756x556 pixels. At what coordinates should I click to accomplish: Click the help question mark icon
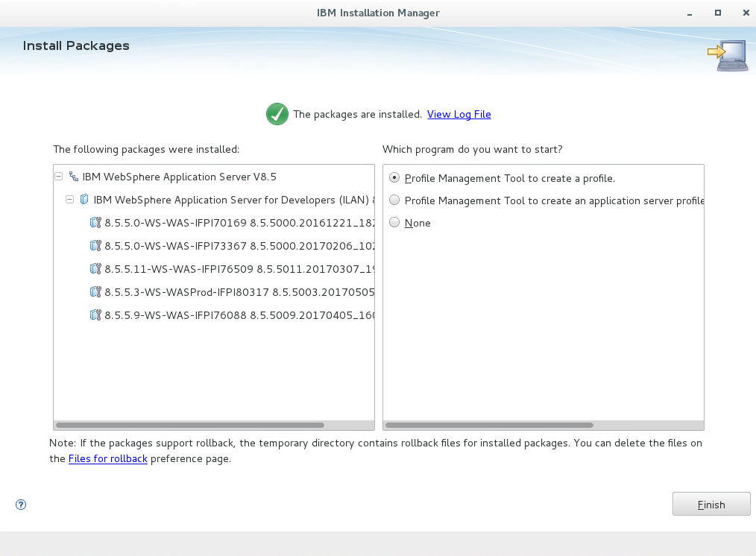click(x=21, y=505)
